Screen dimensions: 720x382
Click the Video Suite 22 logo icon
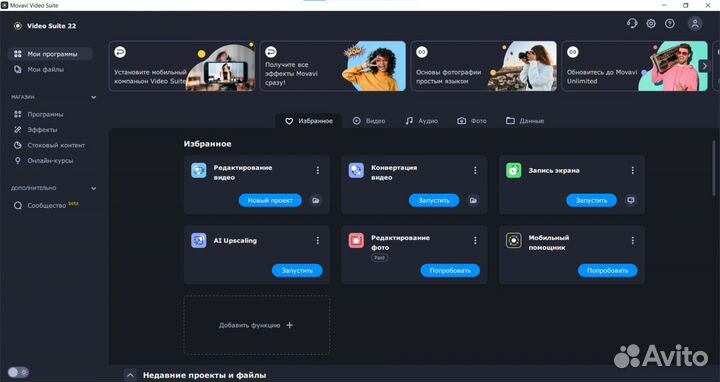coord(17,26)
